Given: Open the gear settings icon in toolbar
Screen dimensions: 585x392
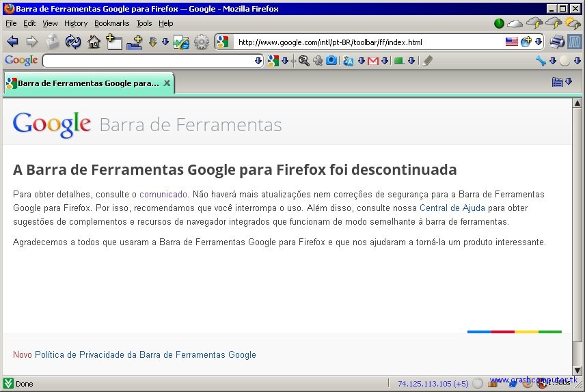Looking at the screenshot, I should [x=202, y=42].
